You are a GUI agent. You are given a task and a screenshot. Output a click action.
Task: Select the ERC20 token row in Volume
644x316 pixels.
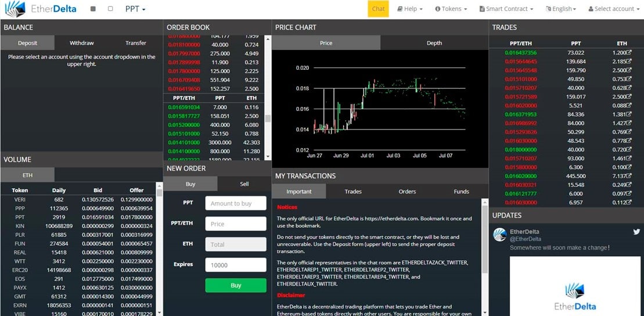point(78,270)
